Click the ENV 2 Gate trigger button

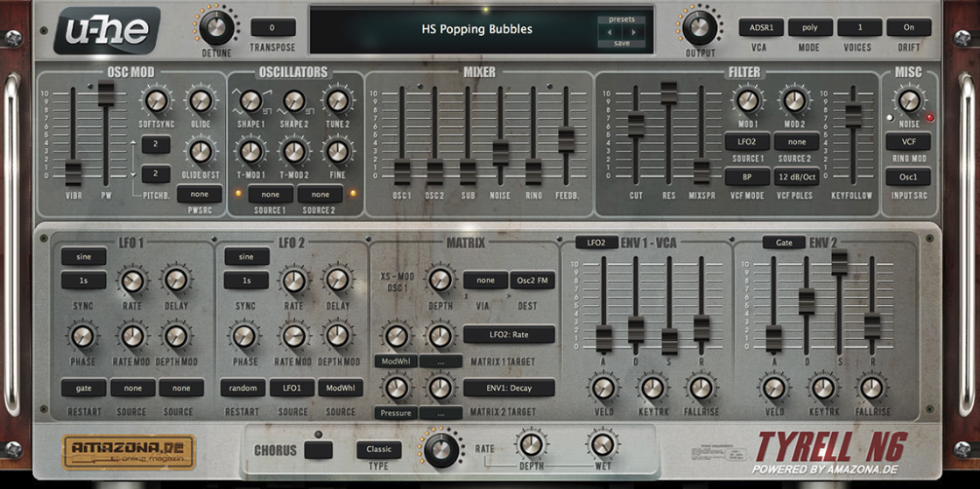click(784, 242)
